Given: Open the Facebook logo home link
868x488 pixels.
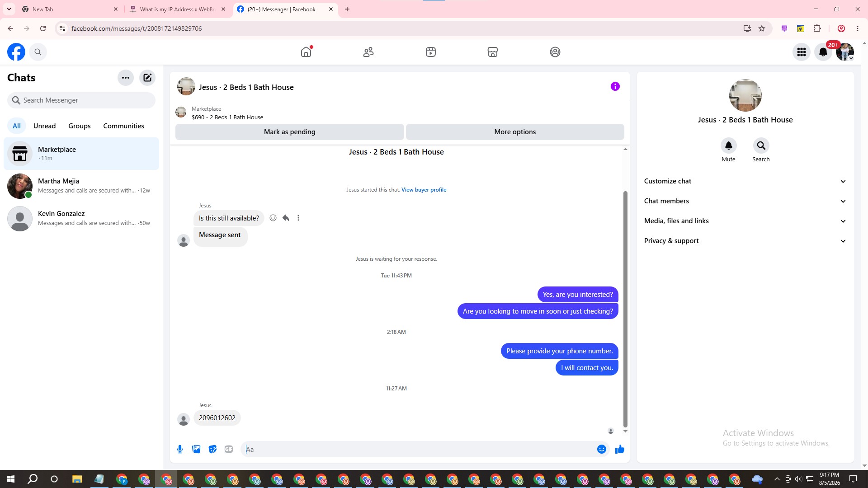Looking at the screenshot, I should [16, 52].
